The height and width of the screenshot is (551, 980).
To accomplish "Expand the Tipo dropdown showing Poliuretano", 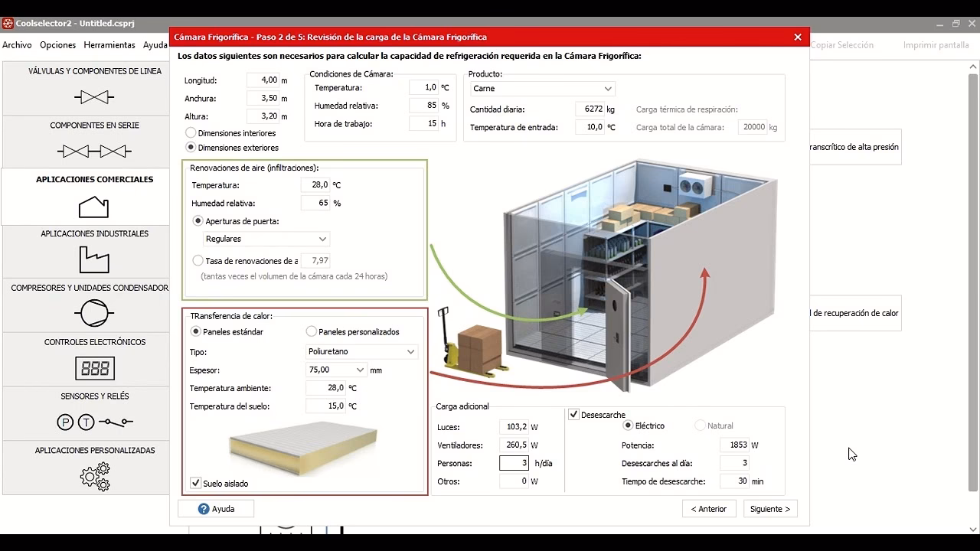I will pyautogui.click(x=361, y=352).
